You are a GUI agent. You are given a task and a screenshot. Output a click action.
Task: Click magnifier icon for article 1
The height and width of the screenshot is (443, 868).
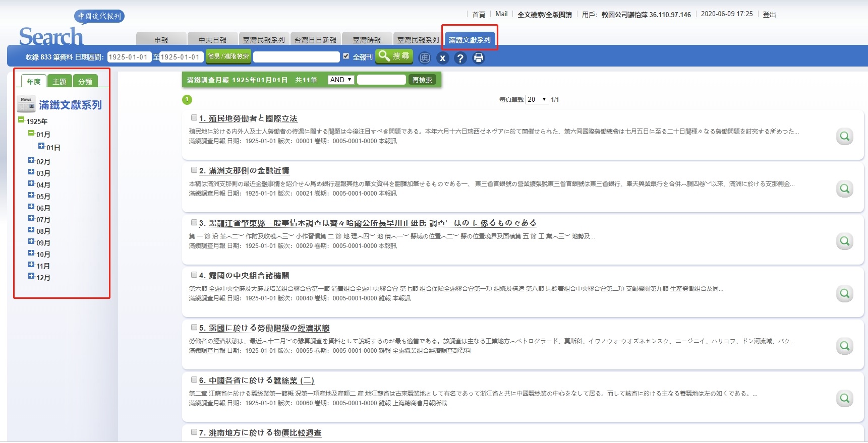844,137
